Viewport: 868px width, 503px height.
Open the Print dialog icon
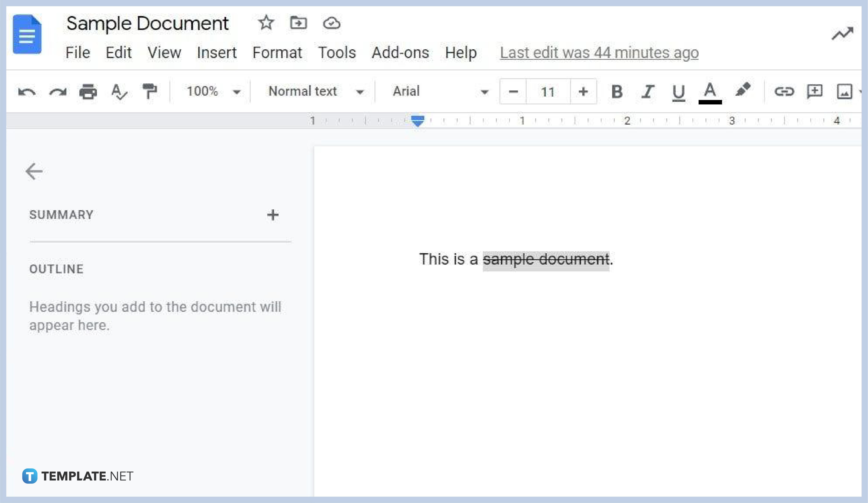click(x=88, y=91)
